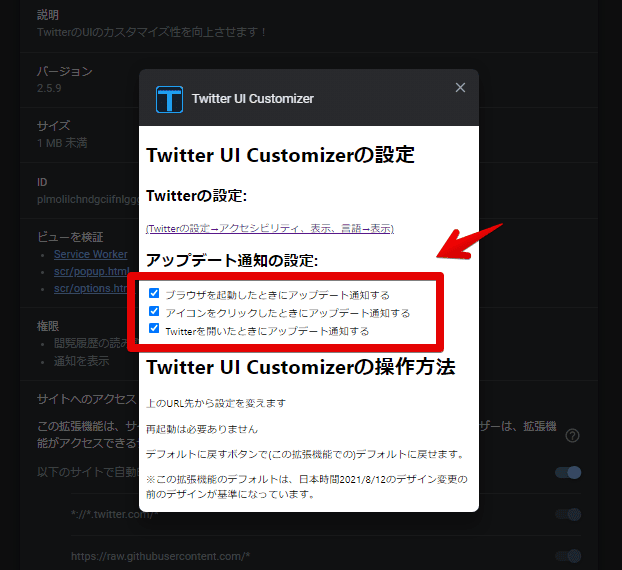Image resolution: width=622 pixels, height=570 pixels.
Task: Click the デフォルトに戻すボタン explanation text
Action: (305, 454)
